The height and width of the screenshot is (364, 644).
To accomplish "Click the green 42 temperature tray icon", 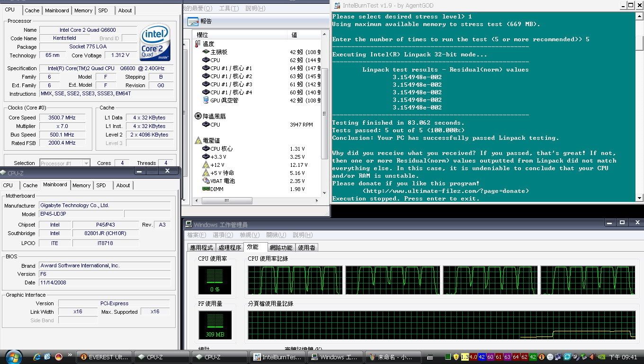I will point(533,357).
